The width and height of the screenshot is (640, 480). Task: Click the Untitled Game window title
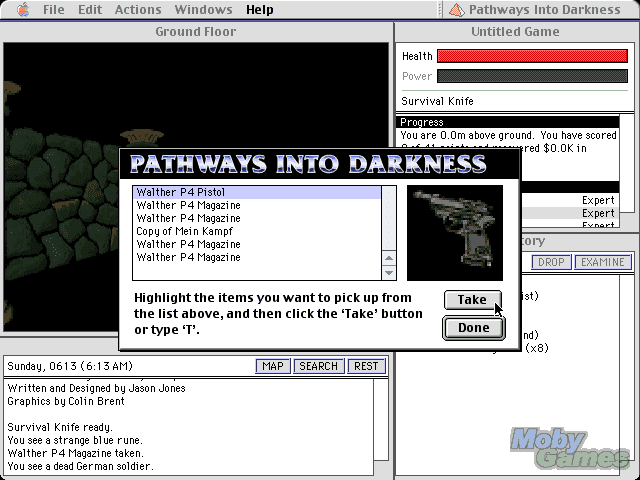coord(515,32)
